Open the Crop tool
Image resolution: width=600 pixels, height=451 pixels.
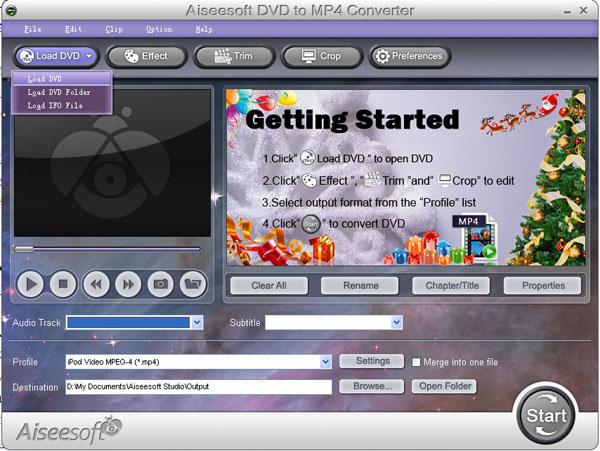[321, 56]
